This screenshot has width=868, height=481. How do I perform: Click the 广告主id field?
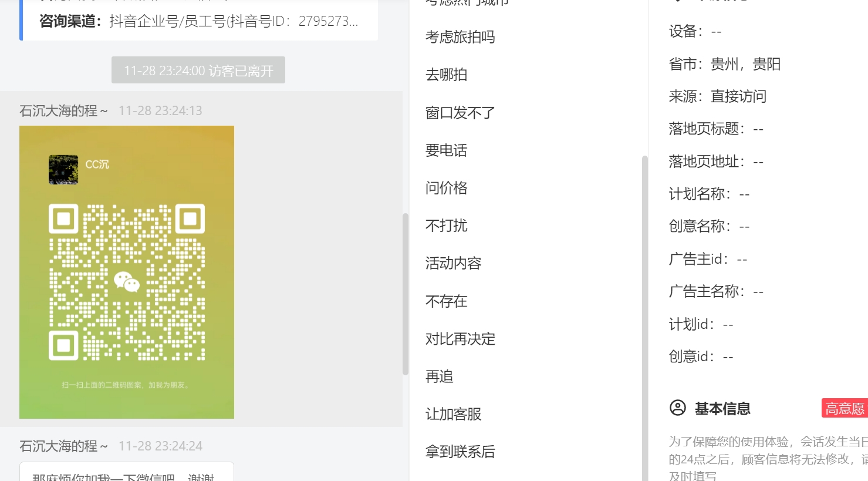pyautogui.click(x=708, y=259)
